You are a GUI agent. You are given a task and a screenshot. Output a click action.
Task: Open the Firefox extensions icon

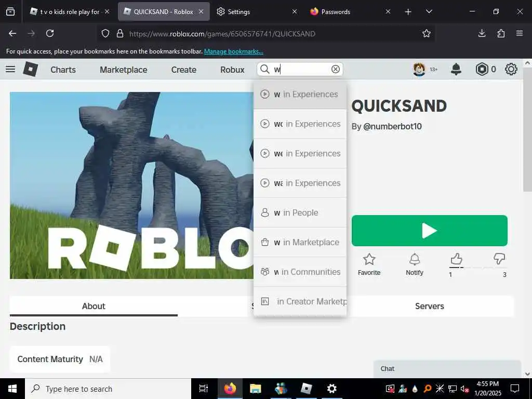click(501, 33)
